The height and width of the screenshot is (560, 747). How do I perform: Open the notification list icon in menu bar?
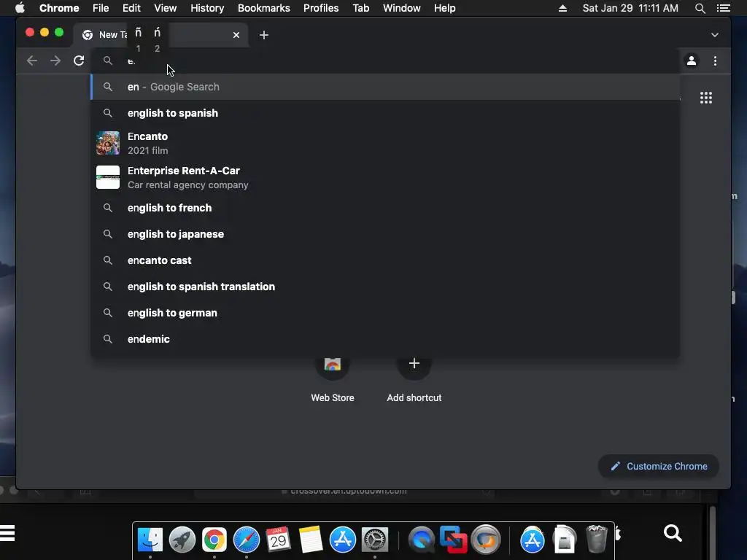click(x=724, y=8)
